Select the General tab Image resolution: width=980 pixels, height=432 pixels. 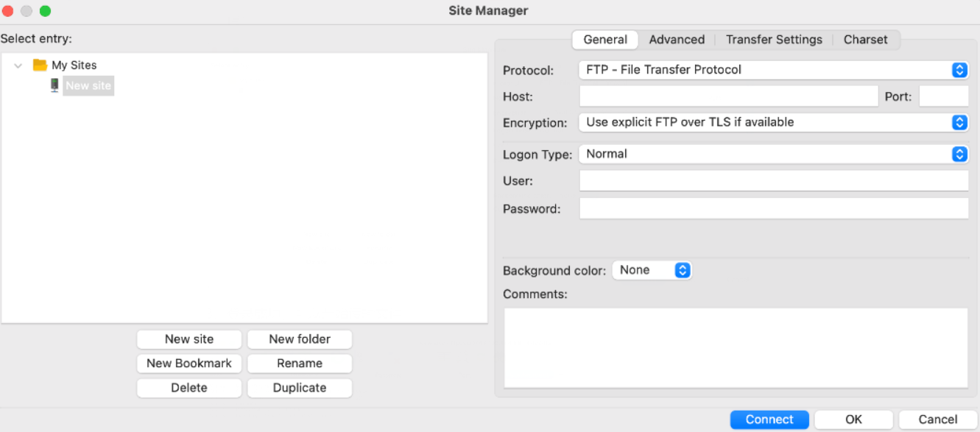click(x=605, y=40)
